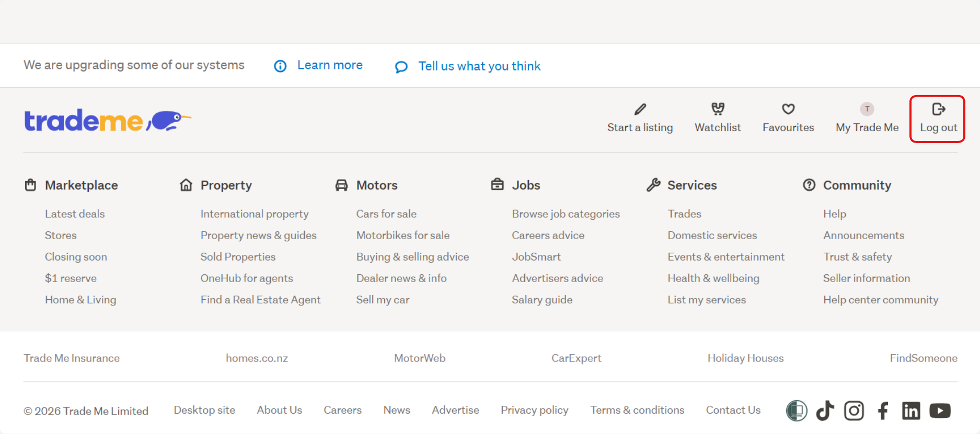Open the Marketplace section heading
980x434 pixels.
[81, 185]
